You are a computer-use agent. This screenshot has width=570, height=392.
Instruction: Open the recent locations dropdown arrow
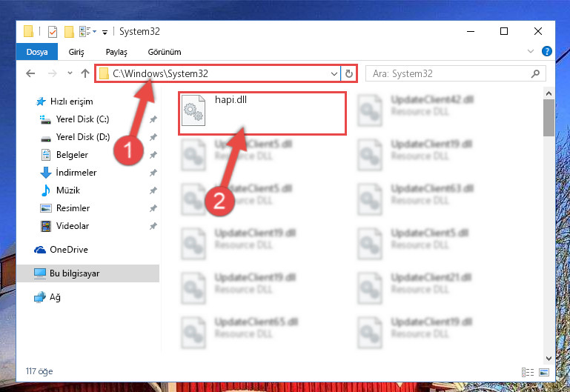(x=70, y=73)
